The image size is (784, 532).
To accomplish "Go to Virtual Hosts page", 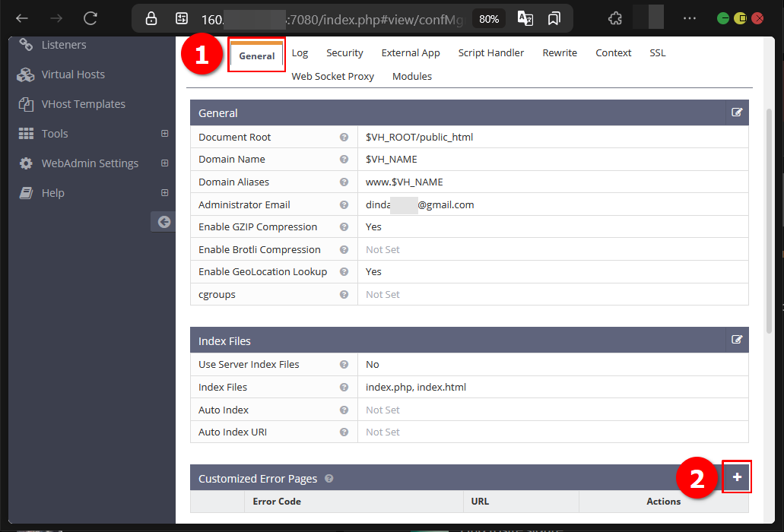I will tap(73, 74).
